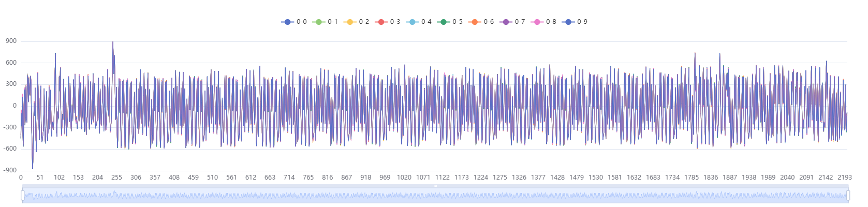Click the left handle of the zoom slider
This screenshot has height=207, width=868.
pos(23,195)
